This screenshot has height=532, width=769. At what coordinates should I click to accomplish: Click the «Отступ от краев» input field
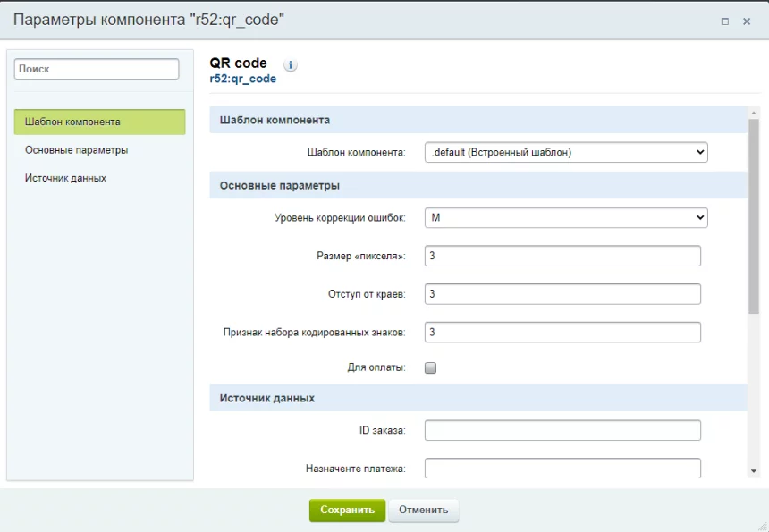tap(562, 294)
